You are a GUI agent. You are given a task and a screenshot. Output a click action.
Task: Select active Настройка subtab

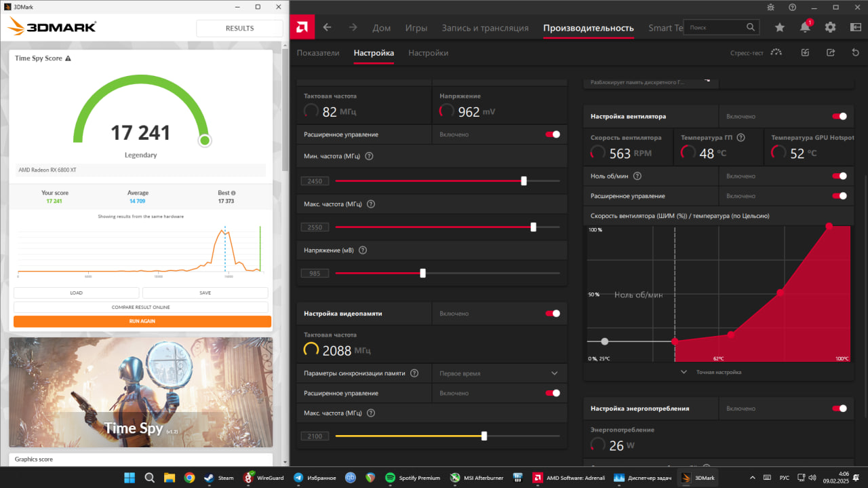tap(374, 53)
